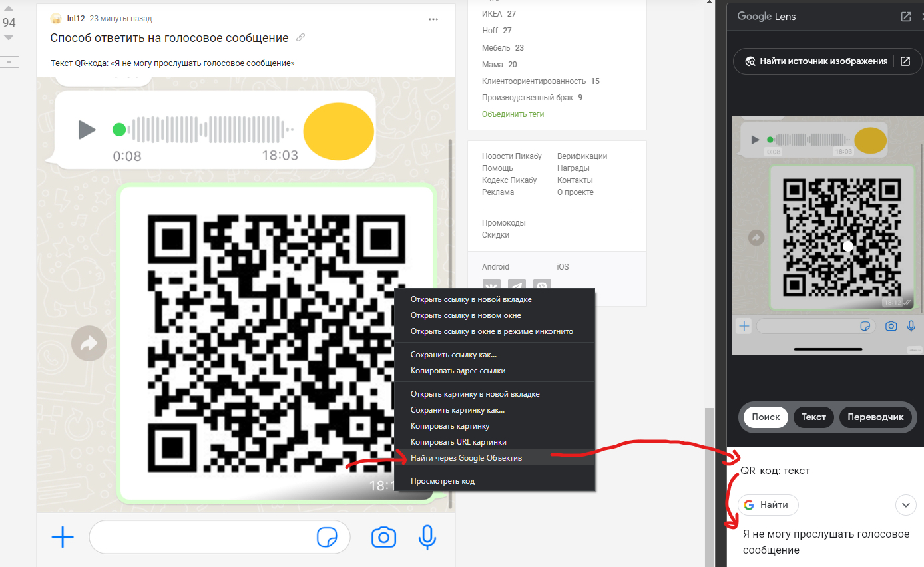Open the "О проекте" link

(575, 192)
